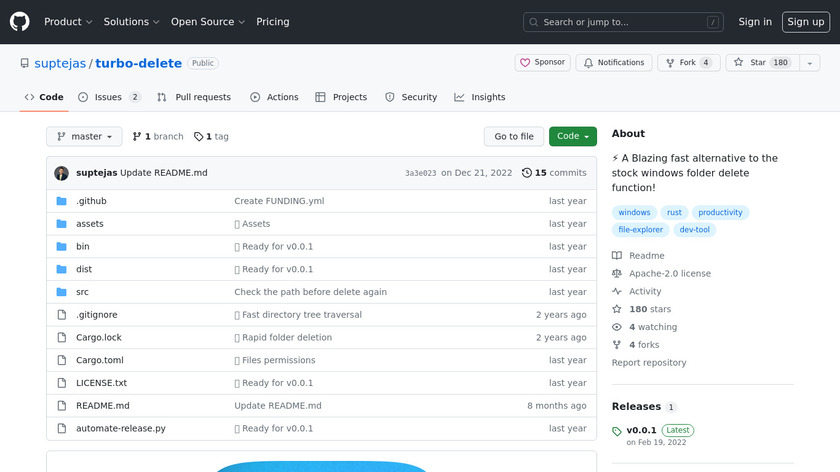Expand the Product menu
The width and height of the screenshot is (840, 472).
click(x=68, y=22)
